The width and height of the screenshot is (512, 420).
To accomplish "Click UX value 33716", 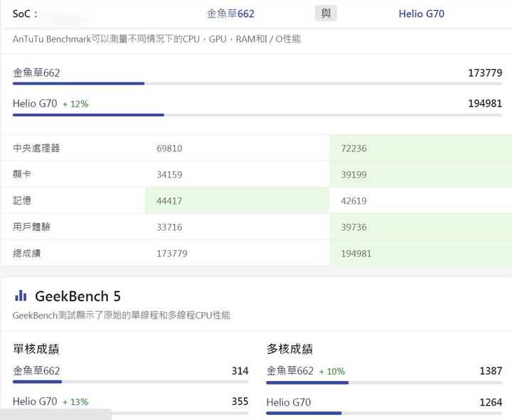I will tap(169, 227).
